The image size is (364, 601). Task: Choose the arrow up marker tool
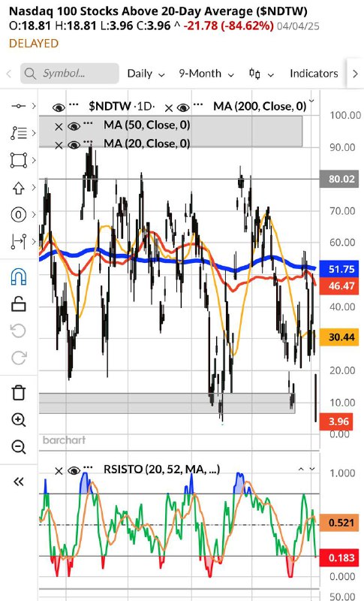(x=18, y=187)
